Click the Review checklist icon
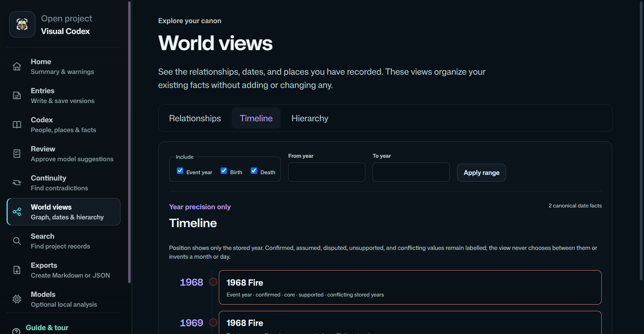This screenshot has width=644, height=334. pyautogui.click(x=17, y=154)
